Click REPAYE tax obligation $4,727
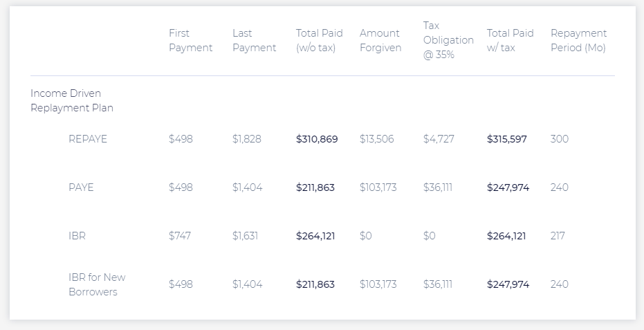 pos(439,139)
